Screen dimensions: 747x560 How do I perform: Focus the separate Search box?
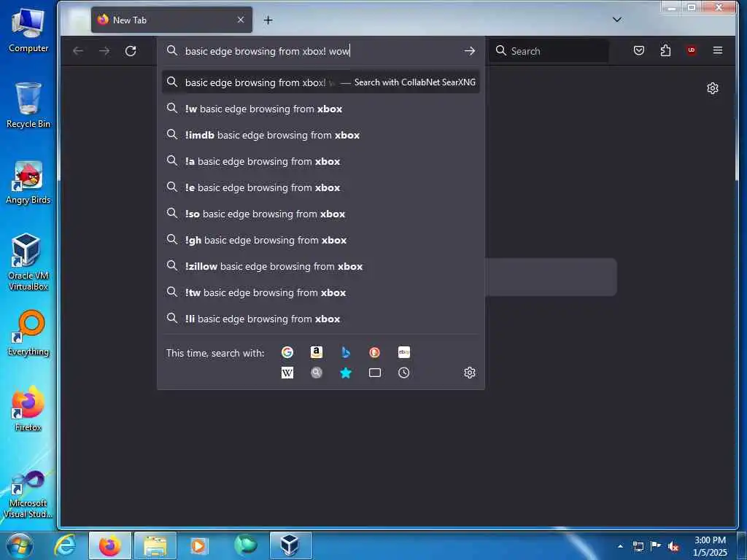[x=549, y=51]
